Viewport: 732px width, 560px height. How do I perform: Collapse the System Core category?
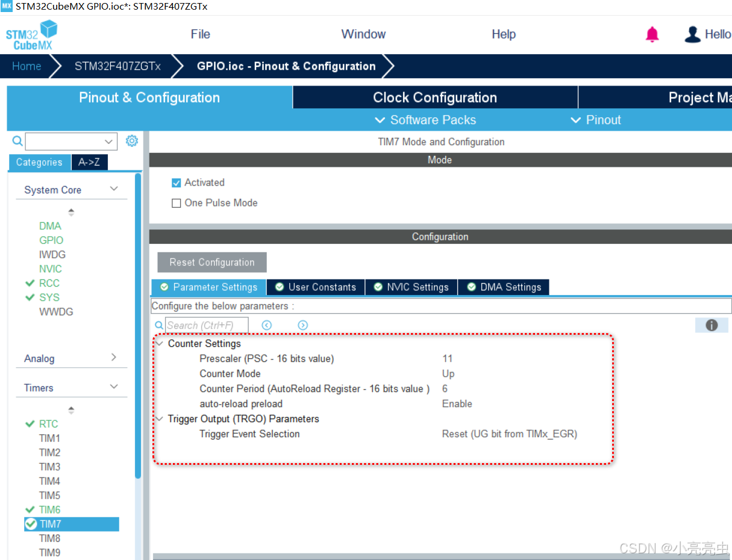pos(114,189)
